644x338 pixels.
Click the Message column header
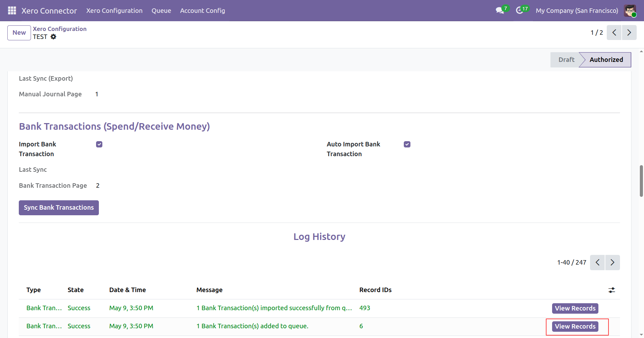[209, 290]
